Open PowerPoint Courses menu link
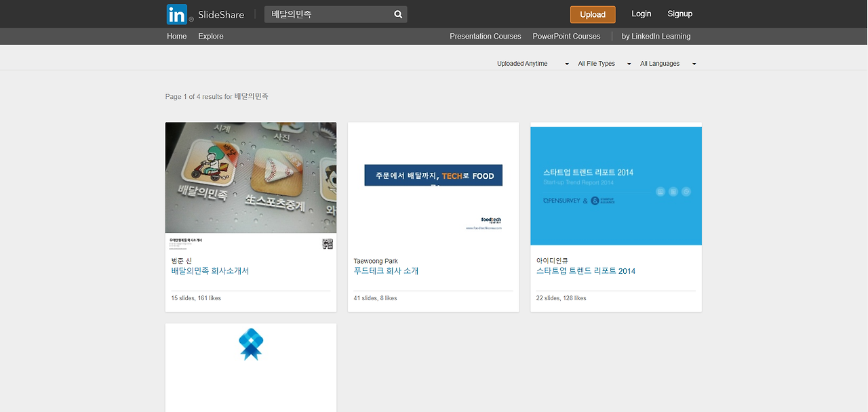The image size is (868, 412). pos(566,36)
